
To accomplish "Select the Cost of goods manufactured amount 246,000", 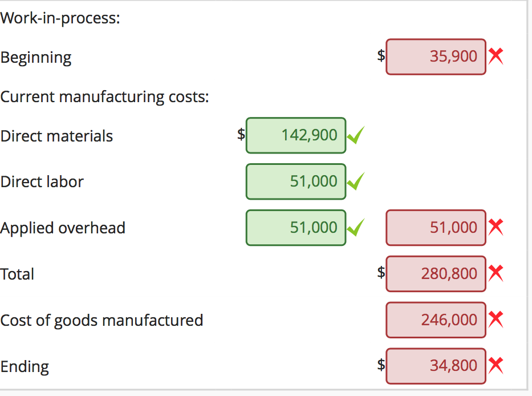I will [436, 320].
